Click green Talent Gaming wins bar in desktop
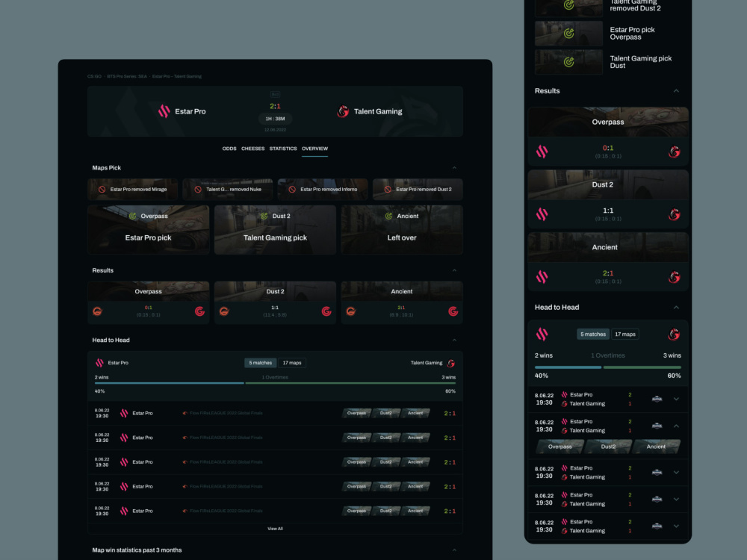747x560 pixels. click(x=350, y=383)
